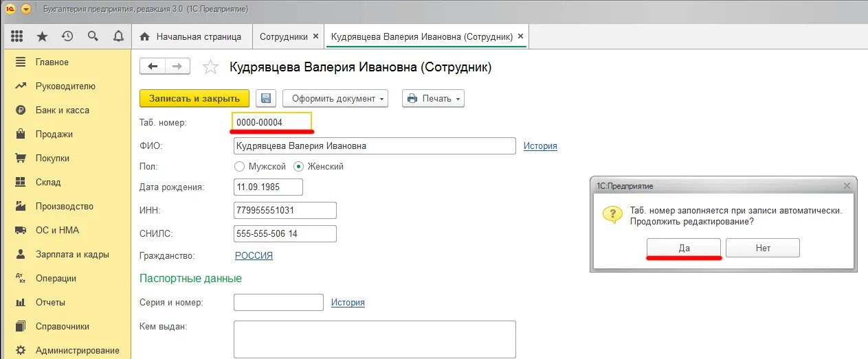Switch to Начальная страница tab

(191, 36)
